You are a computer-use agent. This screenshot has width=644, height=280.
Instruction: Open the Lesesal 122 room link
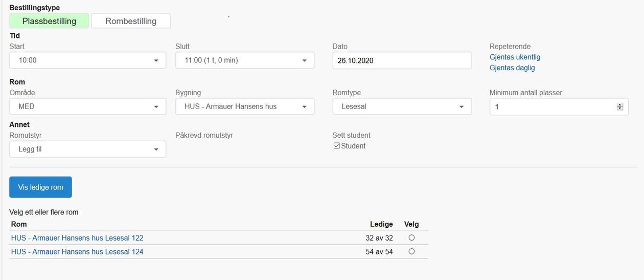[77, 238]
